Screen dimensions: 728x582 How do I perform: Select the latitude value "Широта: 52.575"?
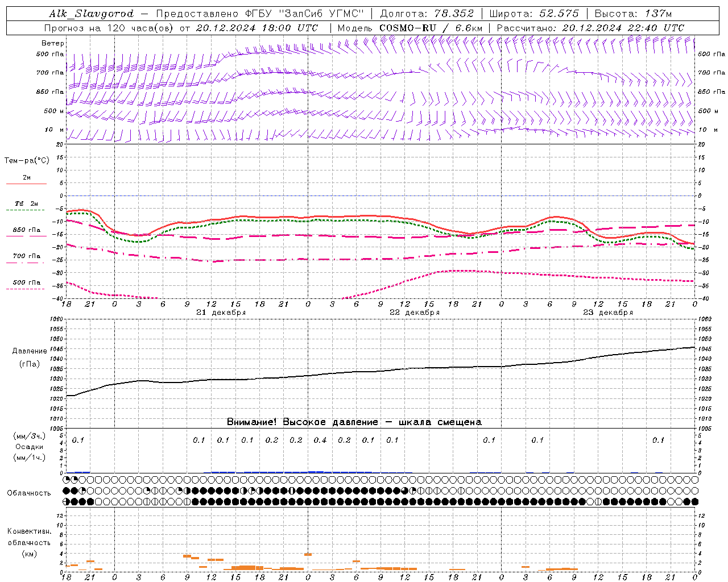[534, 14]
